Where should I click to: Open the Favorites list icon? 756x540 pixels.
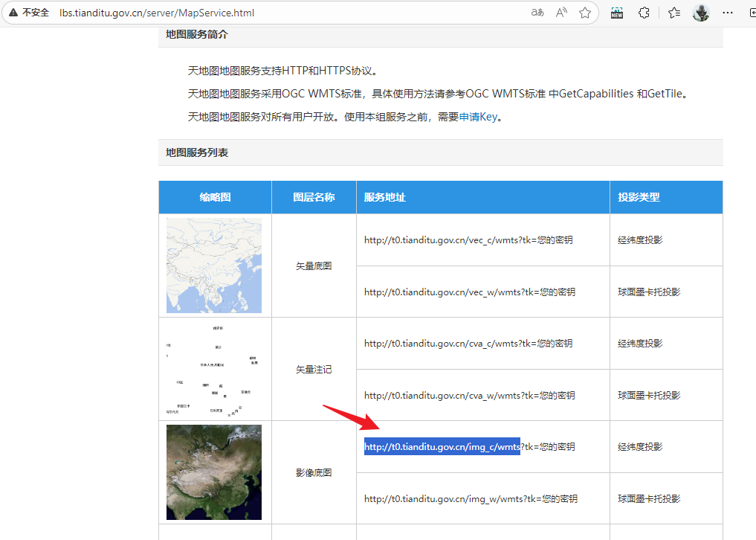(673, 13)
